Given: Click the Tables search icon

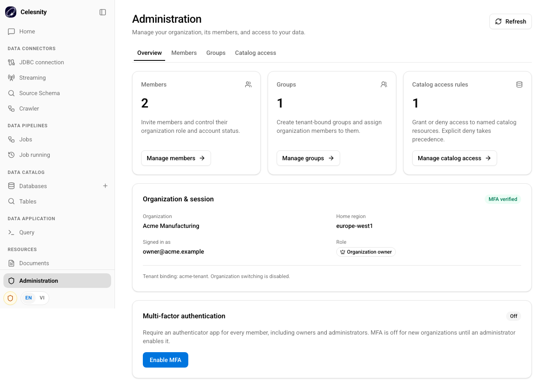Looking at the screenshot, I should coord(12,201).
